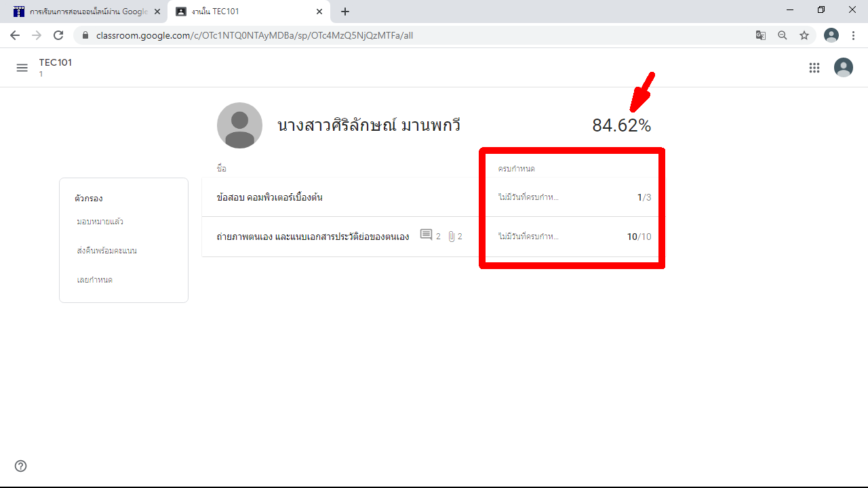Click the Translate page icon in address bar

[761, 35]
